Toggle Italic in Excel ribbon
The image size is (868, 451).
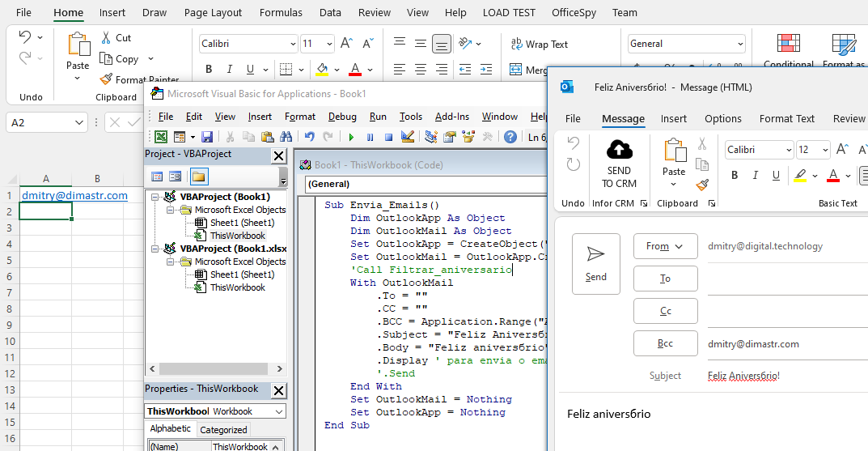click(x=229, y=70)
